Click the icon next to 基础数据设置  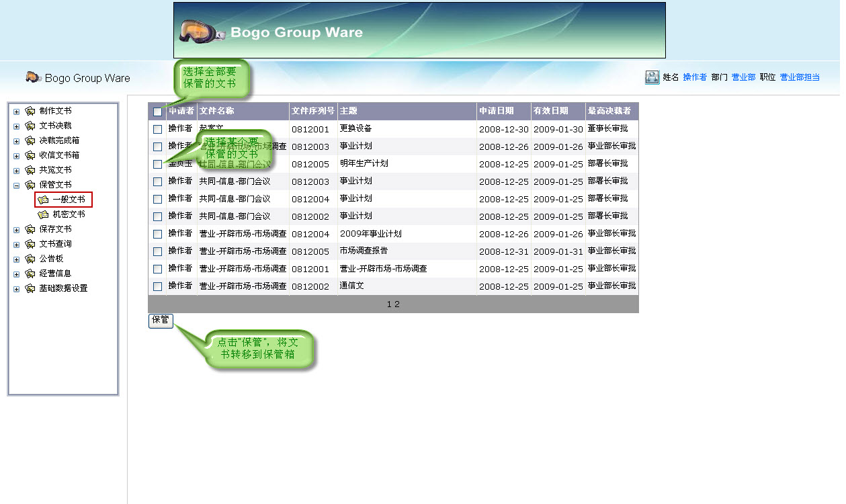[30, 288]
